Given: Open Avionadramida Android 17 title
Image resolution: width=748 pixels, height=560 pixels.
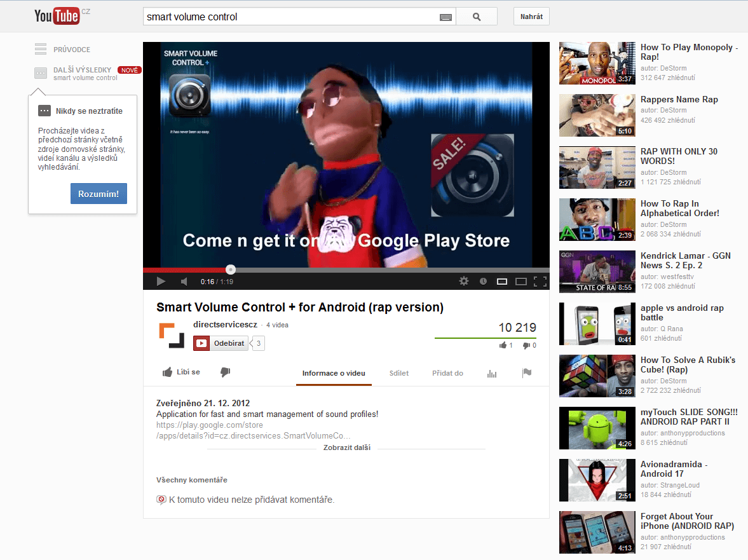Looking at the screenshot, I should point(674,469).
